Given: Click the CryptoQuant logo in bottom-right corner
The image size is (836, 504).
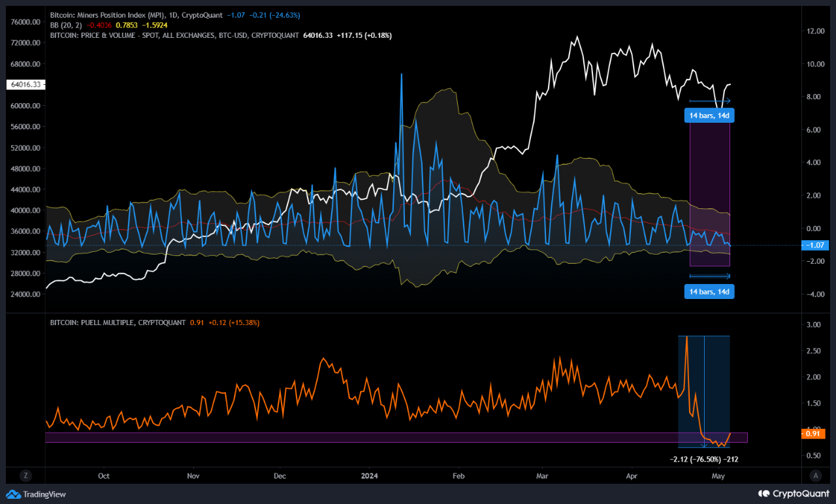Looking at the screenshot, I should coord(793,494).
